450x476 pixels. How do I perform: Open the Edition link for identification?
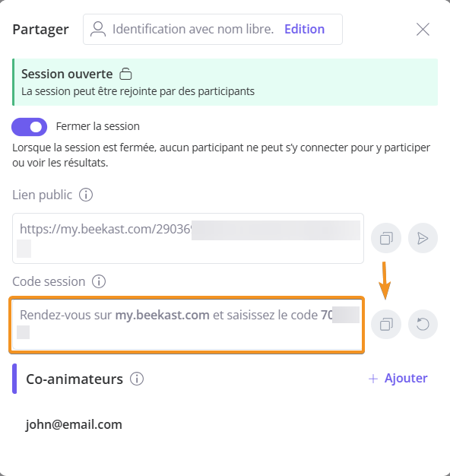(x=304, y=29)
